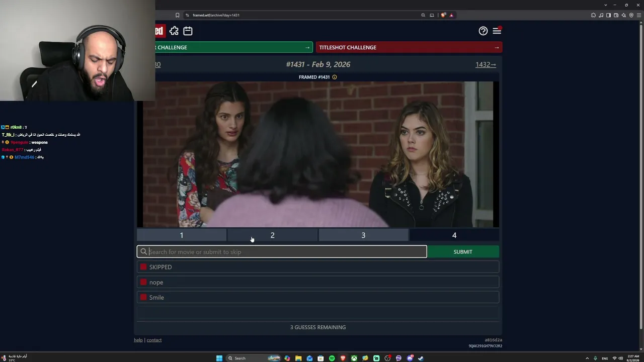Open the Xbox app on the taskbar
Image resolution: width=644 pixels, height=362 pixels.
354,358
